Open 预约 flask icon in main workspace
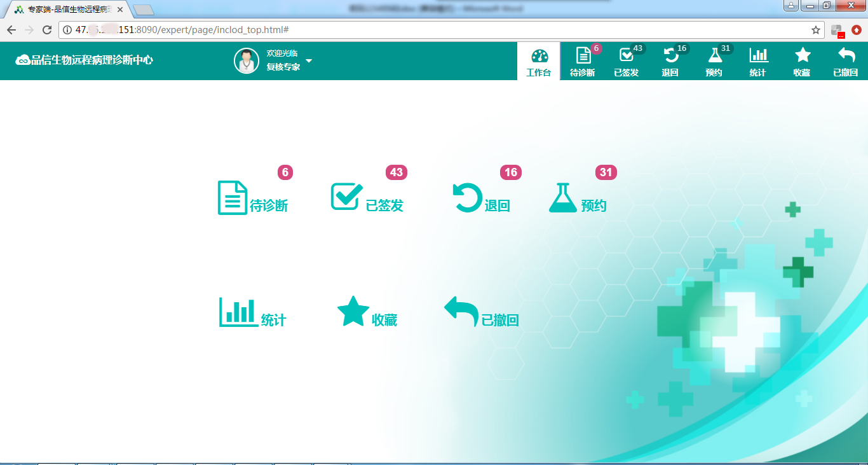868x465 pixels. point(562,198)
